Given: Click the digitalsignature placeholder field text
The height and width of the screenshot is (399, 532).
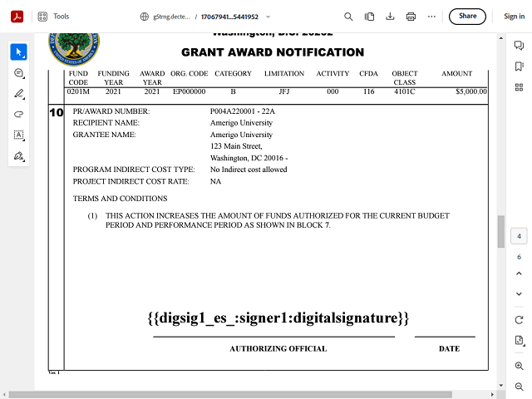Looking at the screenshot, I should pos(278,318).
